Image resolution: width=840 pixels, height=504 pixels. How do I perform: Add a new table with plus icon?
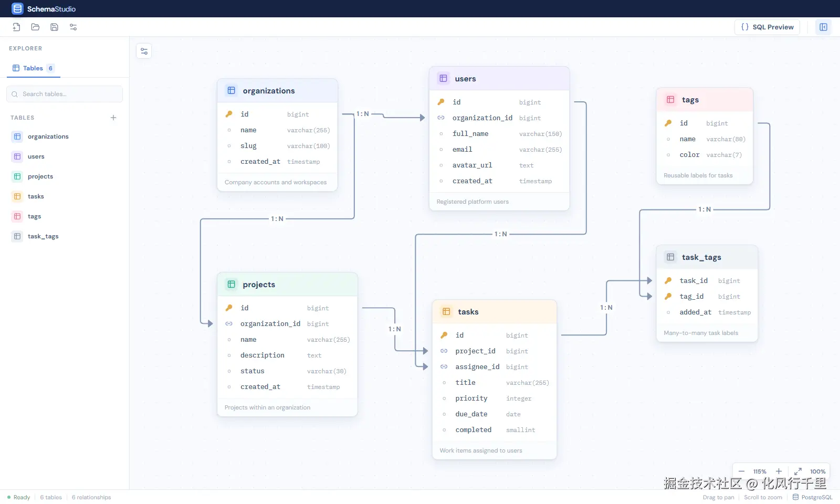[x=113, y=118]
